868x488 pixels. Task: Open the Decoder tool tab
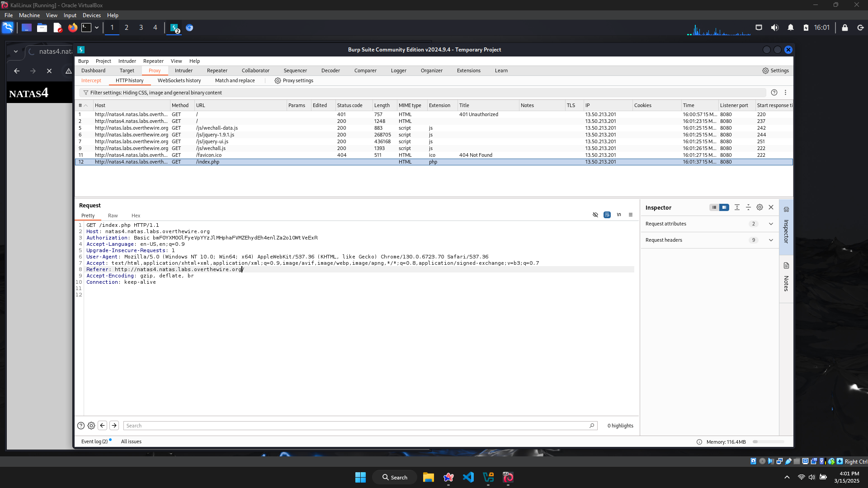point(330,70)
